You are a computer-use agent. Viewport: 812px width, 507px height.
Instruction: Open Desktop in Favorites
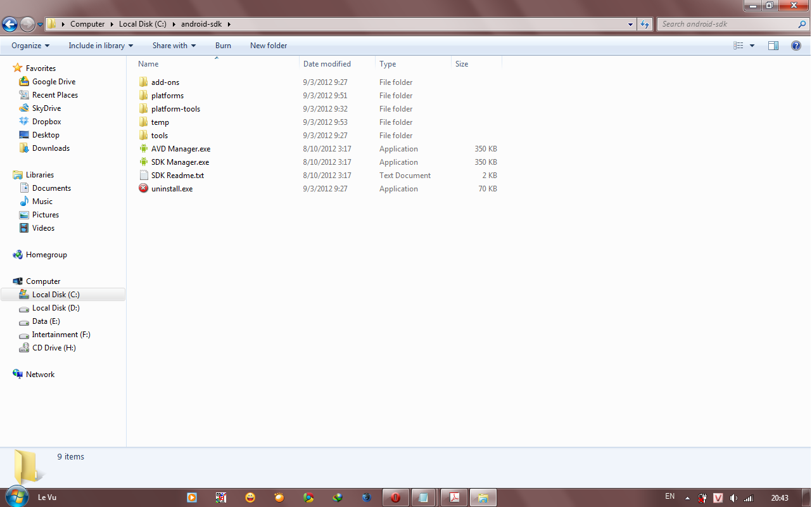coord(46,135)
